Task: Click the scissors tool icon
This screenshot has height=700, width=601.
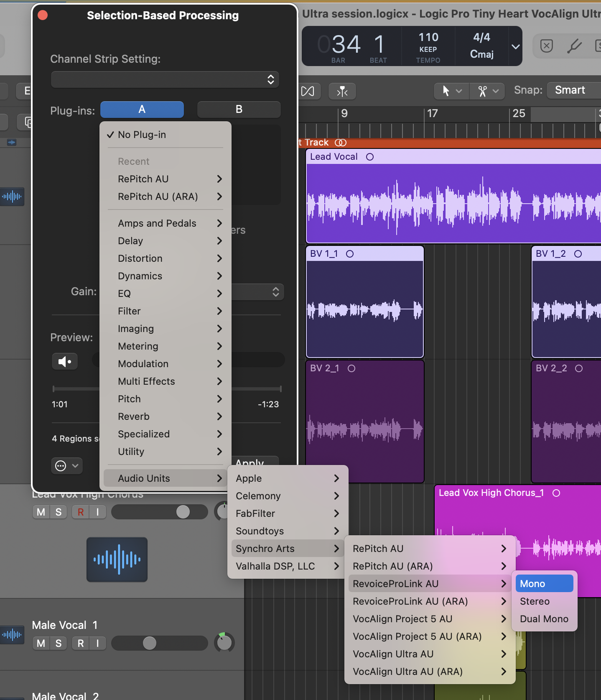Action: [x=483, y=91]
